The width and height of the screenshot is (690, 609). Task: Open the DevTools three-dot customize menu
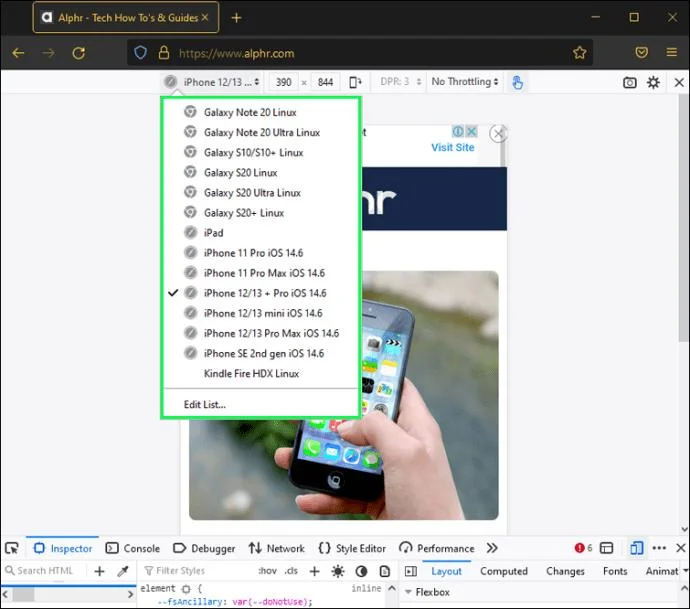click(x=659, y=548)
